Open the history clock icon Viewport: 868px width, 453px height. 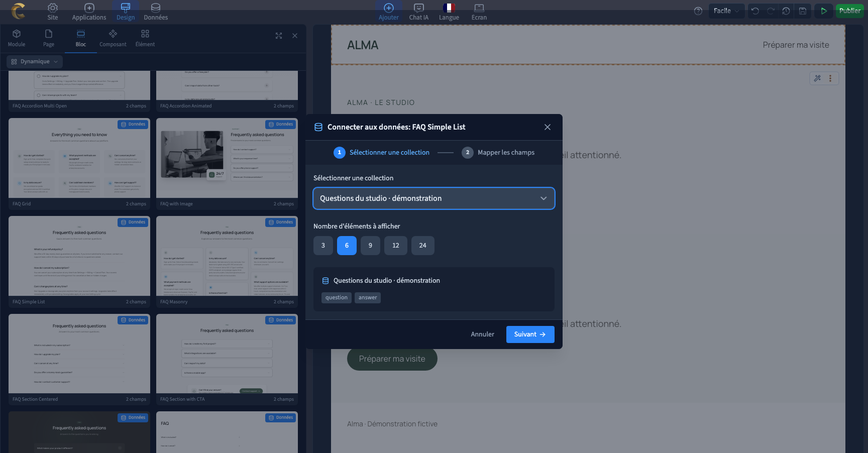787,11
